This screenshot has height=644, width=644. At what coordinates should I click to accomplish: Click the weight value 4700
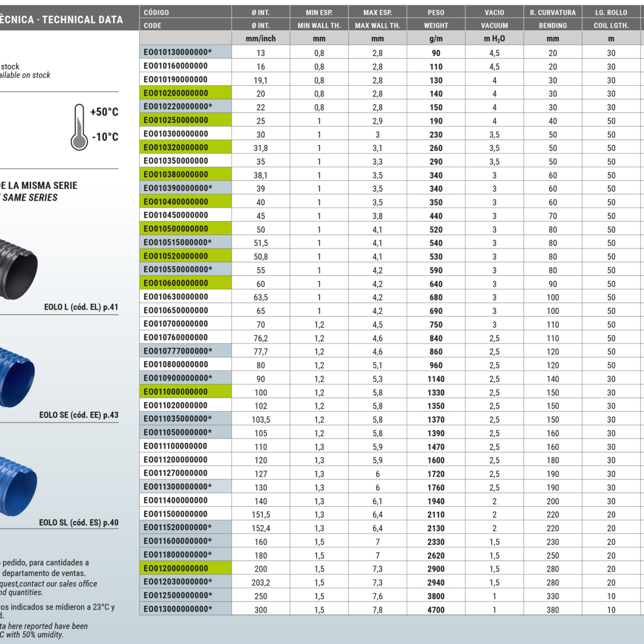pyautogui.click(x=436, y=610)
